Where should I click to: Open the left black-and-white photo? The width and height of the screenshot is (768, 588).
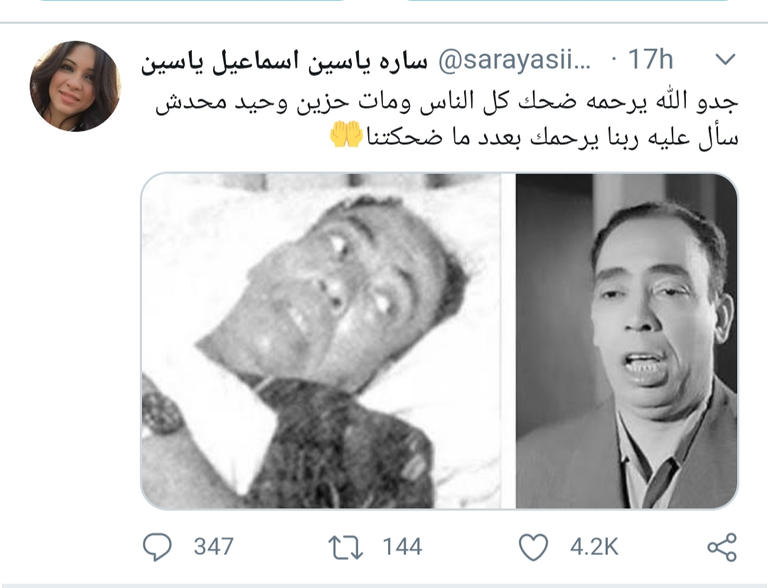click(321, 341)
